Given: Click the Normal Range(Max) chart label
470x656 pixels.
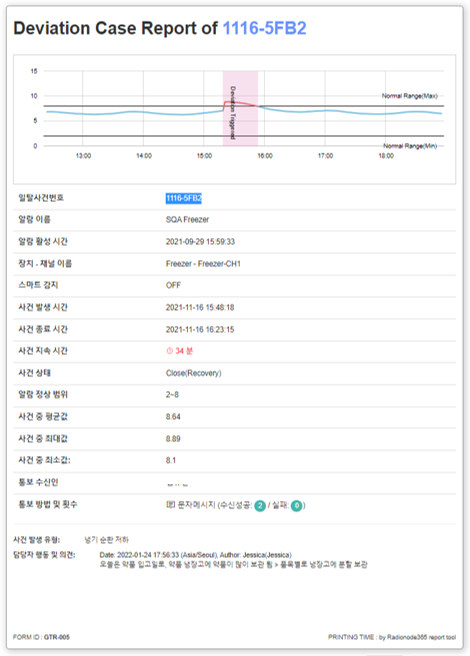Looking at the screenshot, I should coord(409,96).
